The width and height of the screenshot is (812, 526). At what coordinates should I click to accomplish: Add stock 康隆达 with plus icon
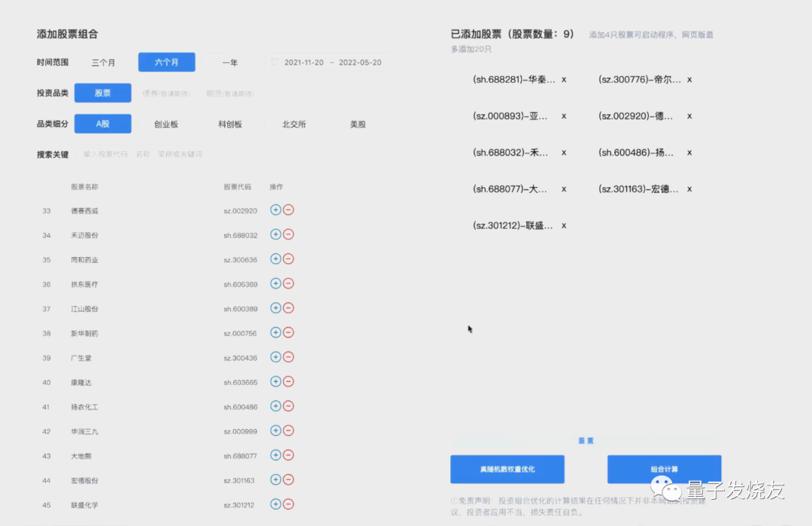(x=275, y=382)
